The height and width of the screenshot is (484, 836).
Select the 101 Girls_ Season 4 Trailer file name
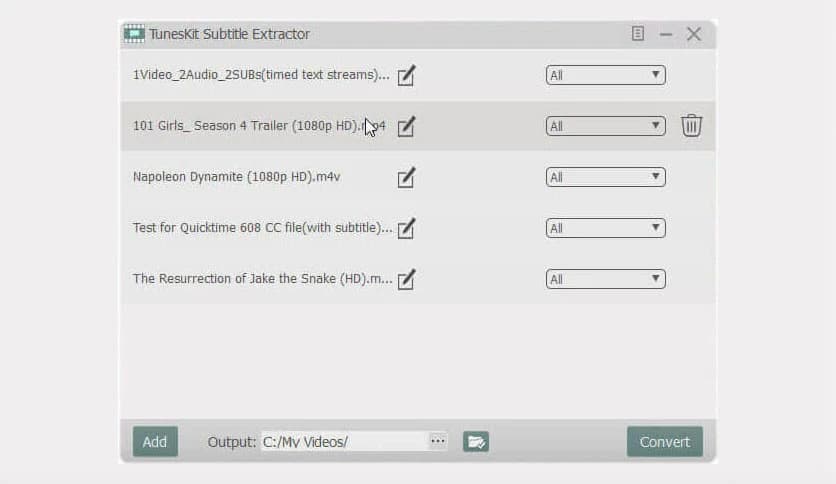click(x=259, y=126)
